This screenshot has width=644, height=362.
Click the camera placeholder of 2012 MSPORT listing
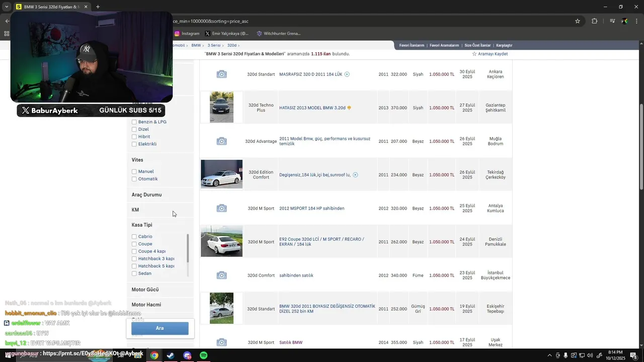pyautogui.click(x=221, y=208)
